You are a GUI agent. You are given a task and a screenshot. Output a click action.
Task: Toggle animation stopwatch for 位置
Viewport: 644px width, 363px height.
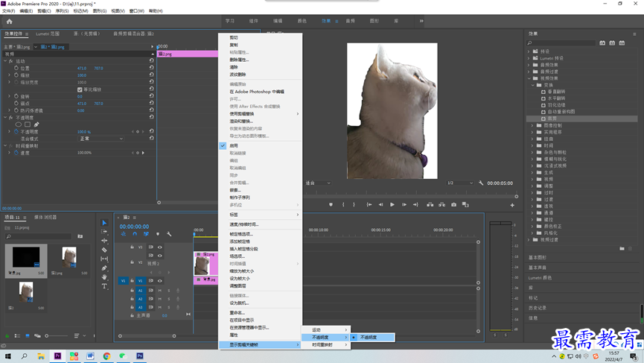tap(16, 69)
